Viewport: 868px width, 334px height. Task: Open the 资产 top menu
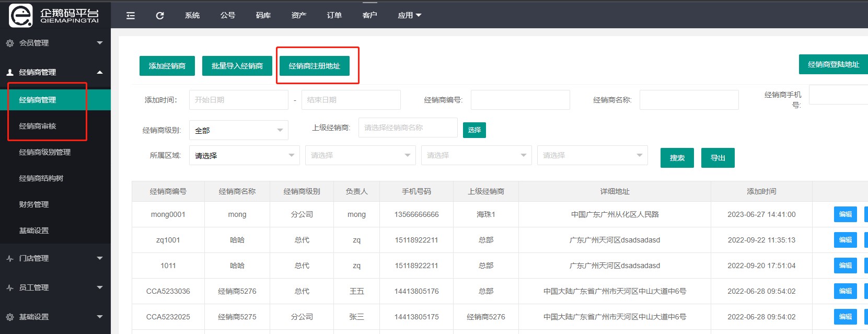pos(299,15)
